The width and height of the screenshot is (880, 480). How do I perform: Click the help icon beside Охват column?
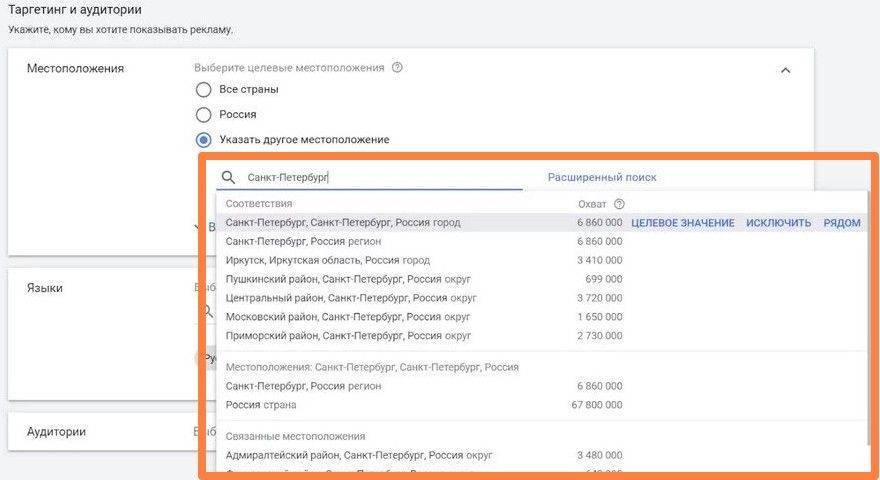click(x=619, y=204)
